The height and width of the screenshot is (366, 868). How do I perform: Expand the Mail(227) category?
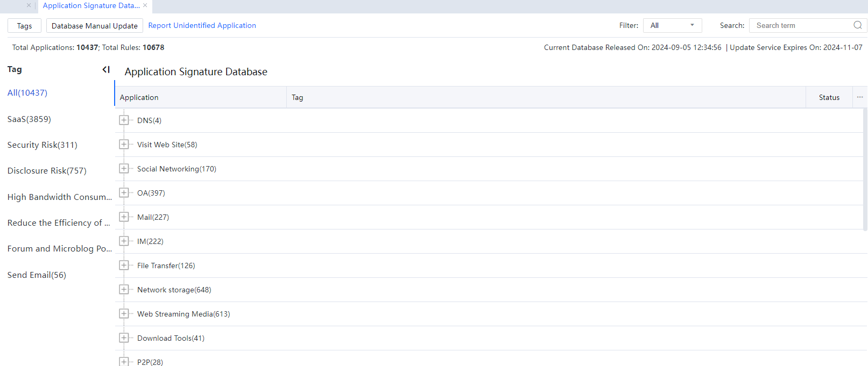124,217
